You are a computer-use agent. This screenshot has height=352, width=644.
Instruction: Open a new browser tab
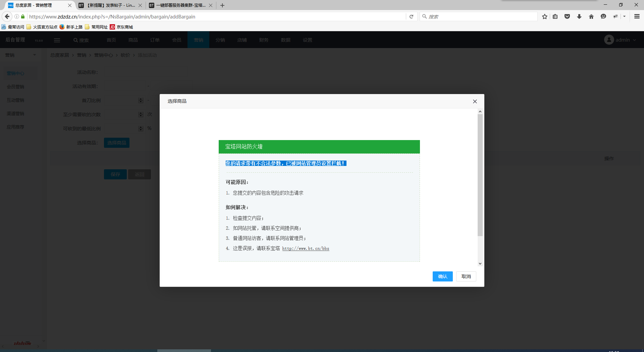pos(222,5)
